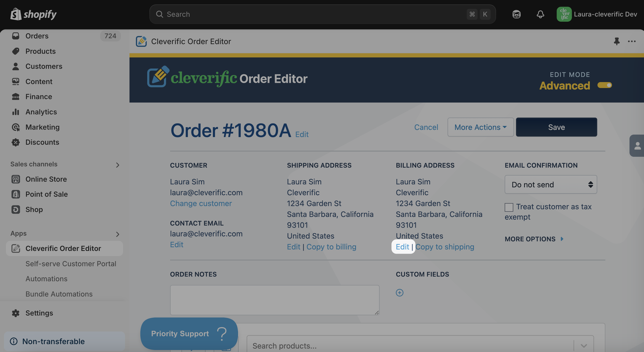
Task: Click the Laura-cleverific Dev store avatar
Action: click(564, 14)
